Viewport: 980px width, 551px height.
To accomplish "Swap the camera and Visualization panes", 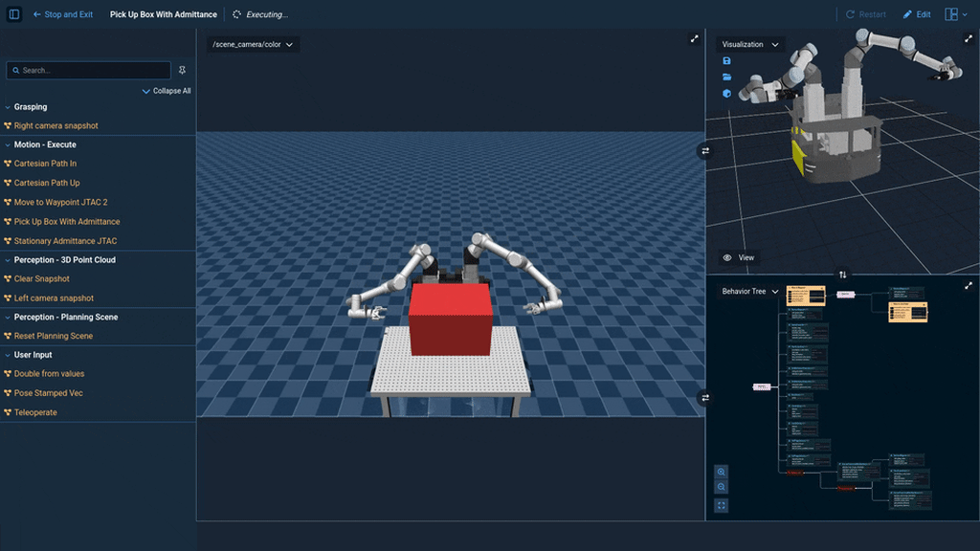I will pos(705,151).
